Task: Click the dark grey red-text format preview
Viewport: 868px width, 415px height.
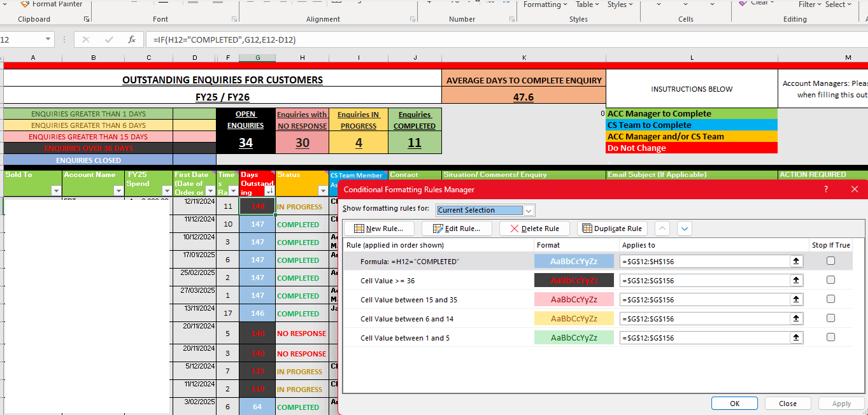Action: click(574, 280)
